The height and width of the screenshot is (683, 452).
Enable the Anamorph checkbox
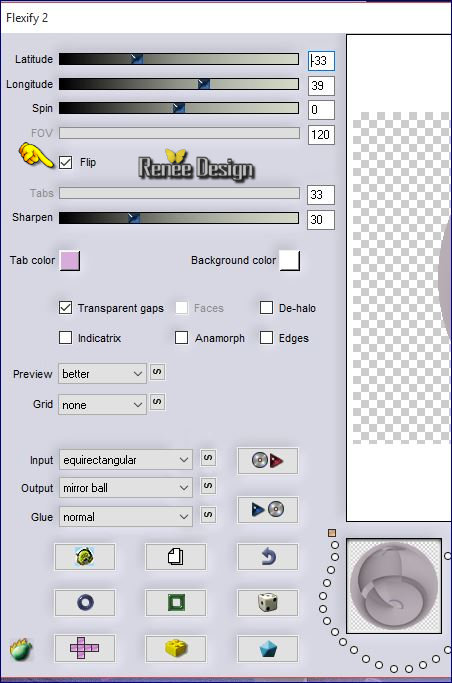coord(181,338)
